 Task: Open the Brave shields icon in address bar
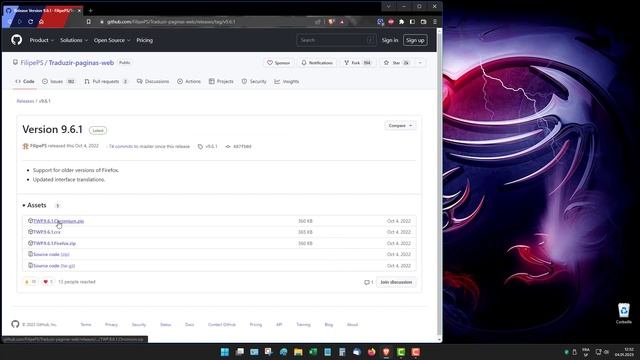tap(331, 22)
